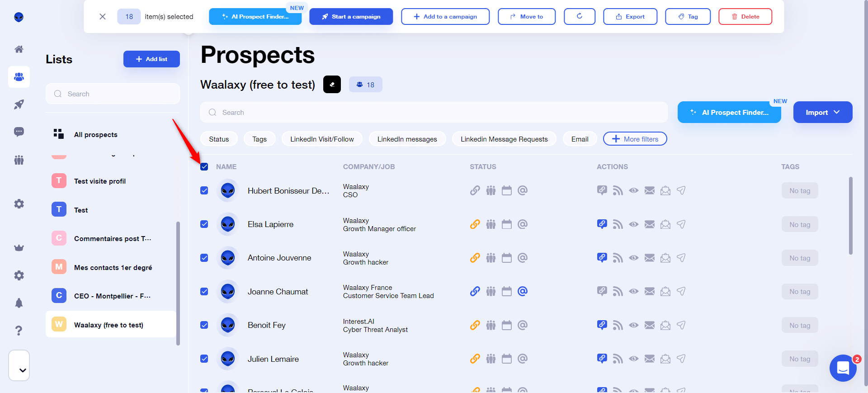
Task: Click the red Delete button
Action: click(x=745, y=17)
